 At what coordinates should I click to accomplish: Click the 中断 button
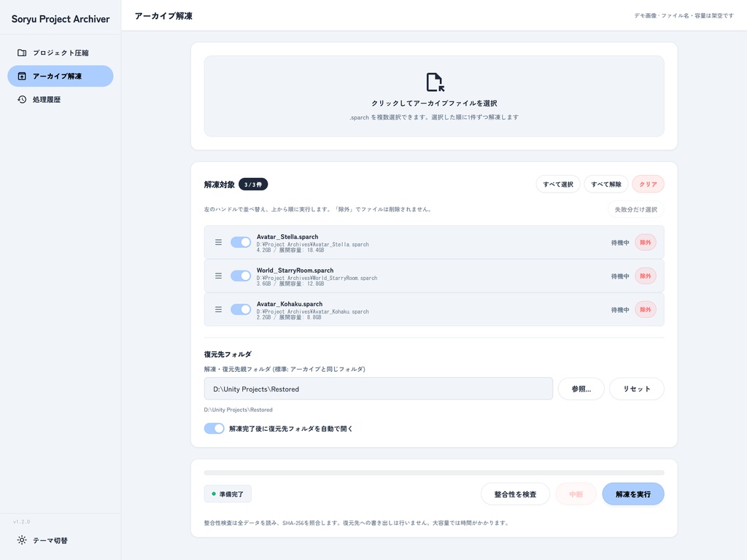coord(576,494)
